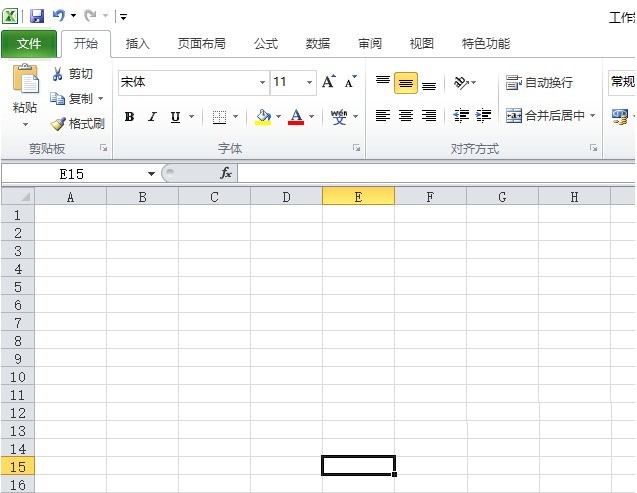Open fill color palette dropdown arrow
The height and width of the screenshot is (493, 637).
[278, 117]
